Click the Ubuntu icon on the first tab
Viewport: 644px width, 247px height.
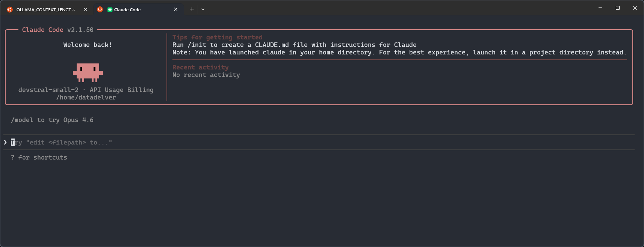[9, 9]
